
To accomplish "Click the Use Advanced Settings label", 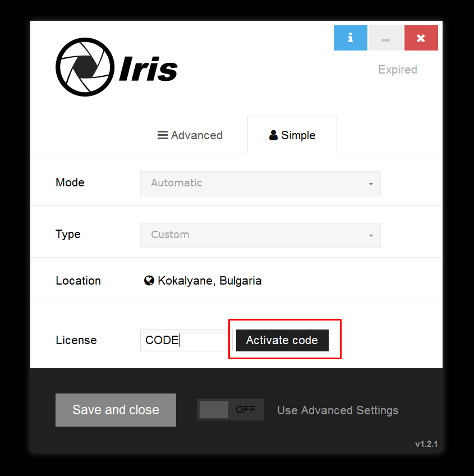I will pos(338,410).
